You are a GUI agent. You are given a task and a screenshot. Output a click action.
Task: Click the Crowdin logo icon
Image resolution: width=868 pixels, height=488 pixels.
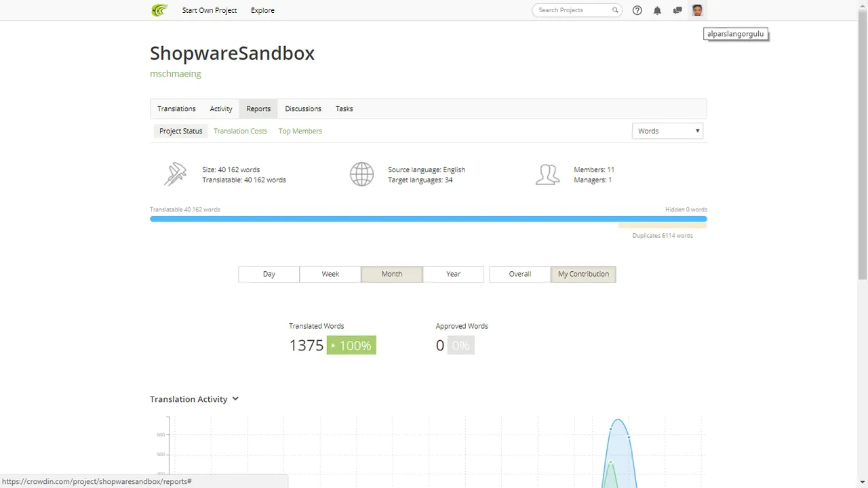click(x=159, y=10)
